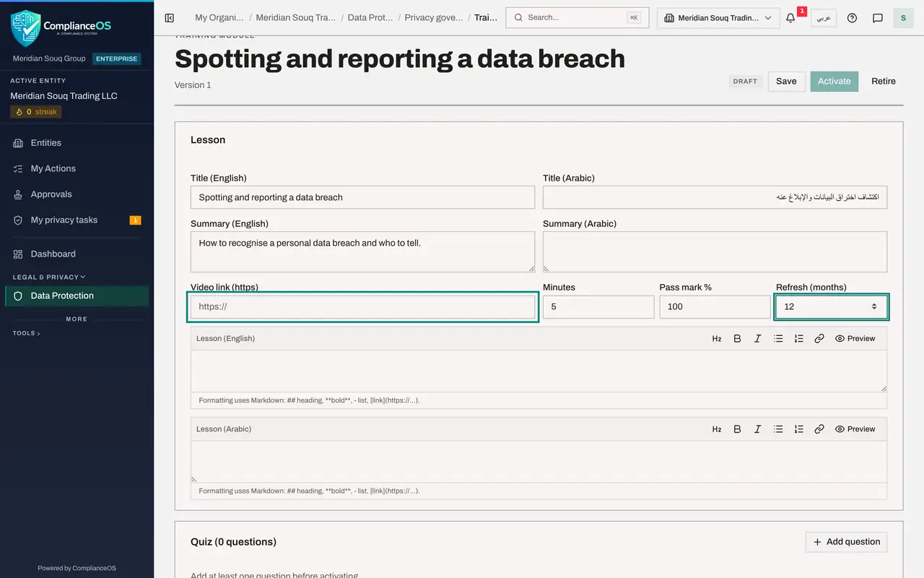Insert bullet list in Lesson (English)
The height and width of the screenshot is (578, 924).
coord(778,338)
